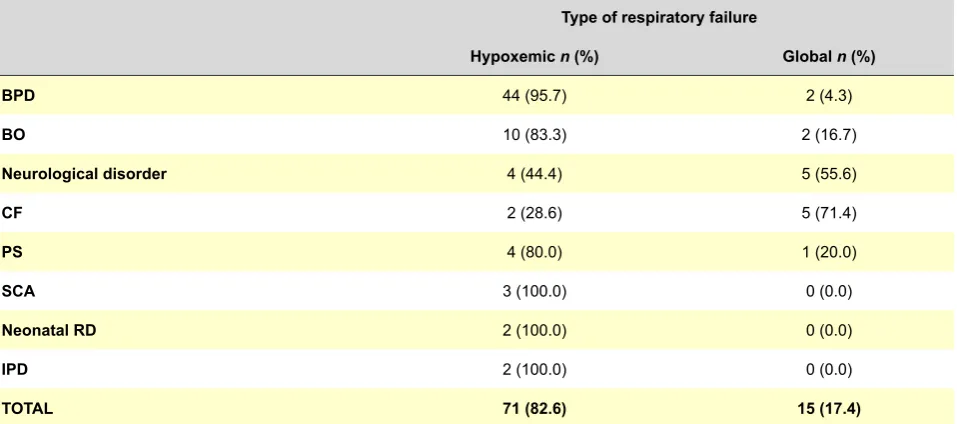This screenshot has height=424, width=957.
Task: Select the 'Global n (%)' column header
Action: [829, 57]
